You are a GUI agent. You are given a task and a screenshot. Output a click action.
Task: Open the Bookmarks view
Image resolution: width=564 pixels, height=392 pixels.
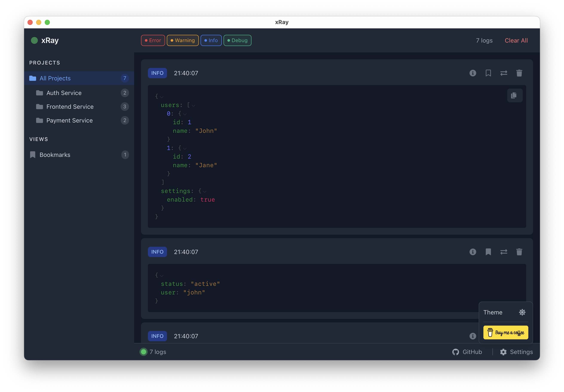[79, 155]
